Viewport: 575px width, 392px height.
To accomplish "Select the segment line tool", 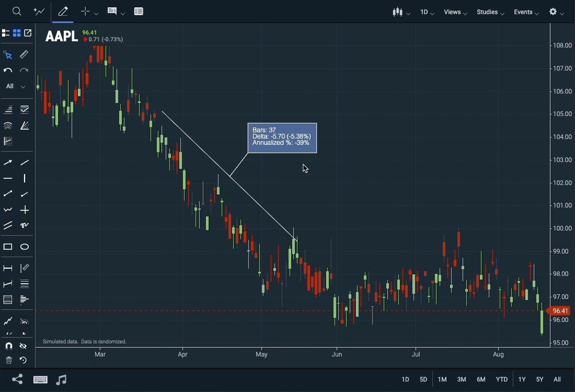I will [x=8, y=194].
